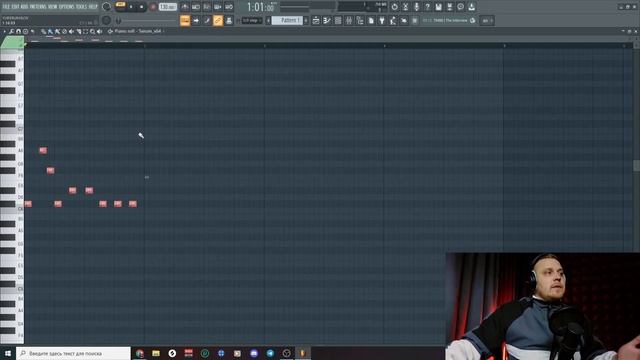Screen dimensions: 640x360
Task: Select the Zoom magnifier tool
Action: 93,31
